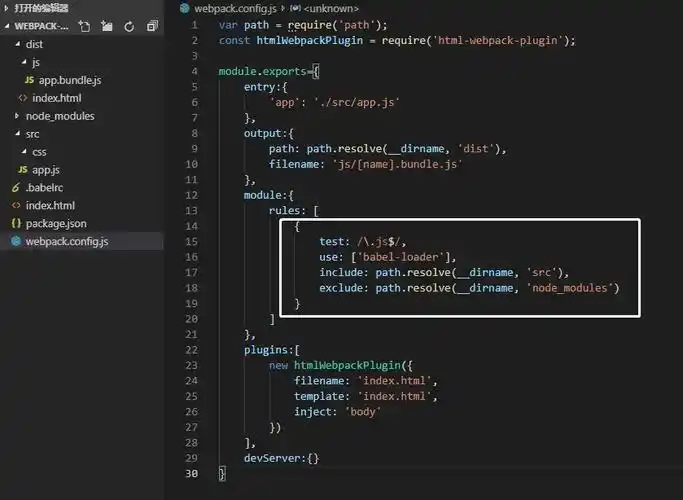Click the webpack icon in the breadcrumb
Viewport: 683px width, 500px height.
pyautogui.click(x=185, y=8)
